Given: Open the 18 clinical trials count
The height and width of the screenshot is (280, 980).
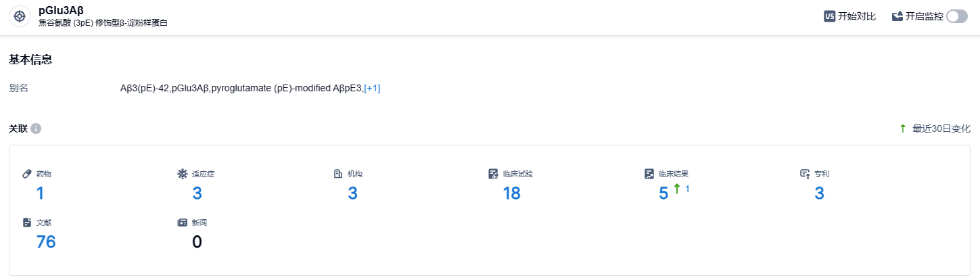Looking at the screenshot, I should pos(511,193).
